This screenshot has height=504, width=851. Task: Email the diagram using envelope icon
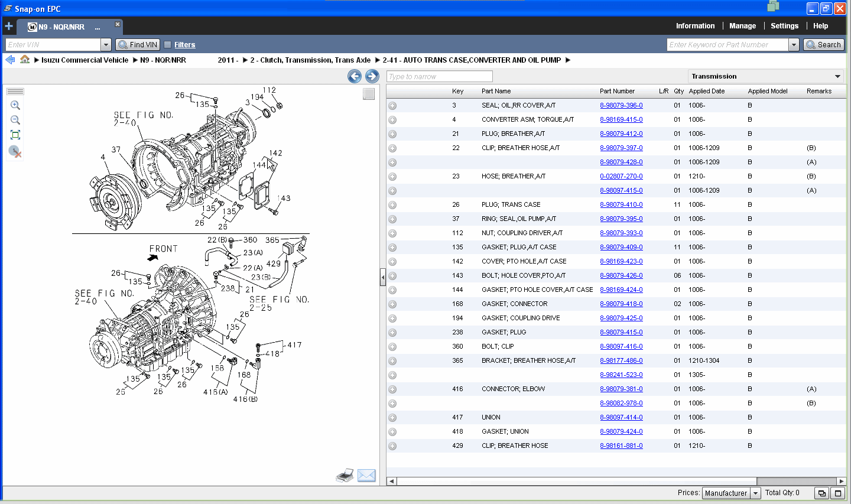click(x=366, y=475)
